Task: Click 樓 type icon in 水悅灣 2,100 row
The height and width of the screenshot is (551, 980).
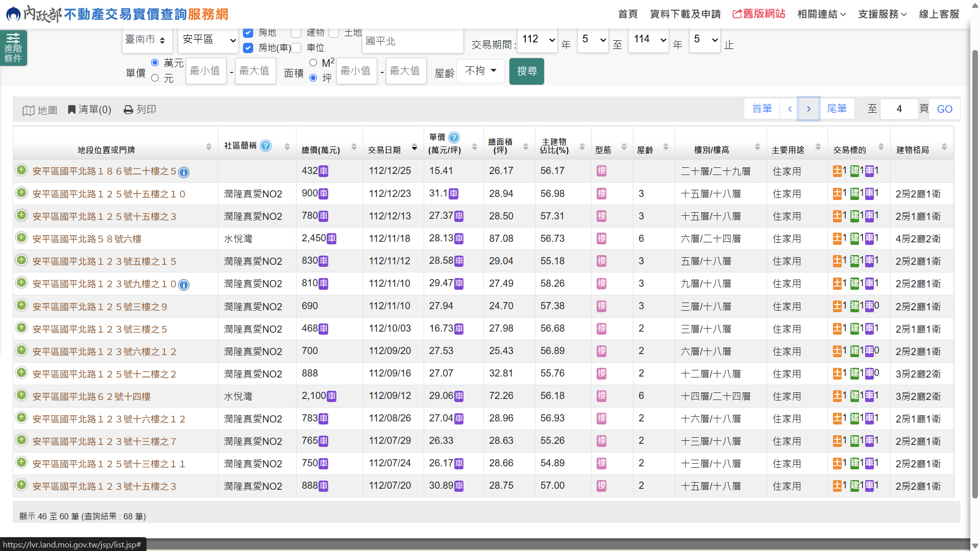Action: point(602,396)
